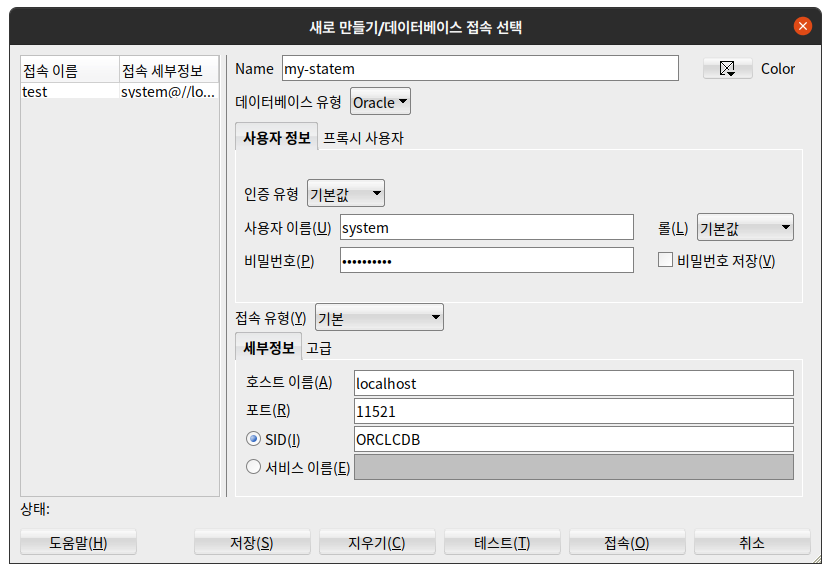Viewport: 831px width, 573px height.
Task: Switch to the 프록시 사용자 tab
Action: [x=364, y=138]
